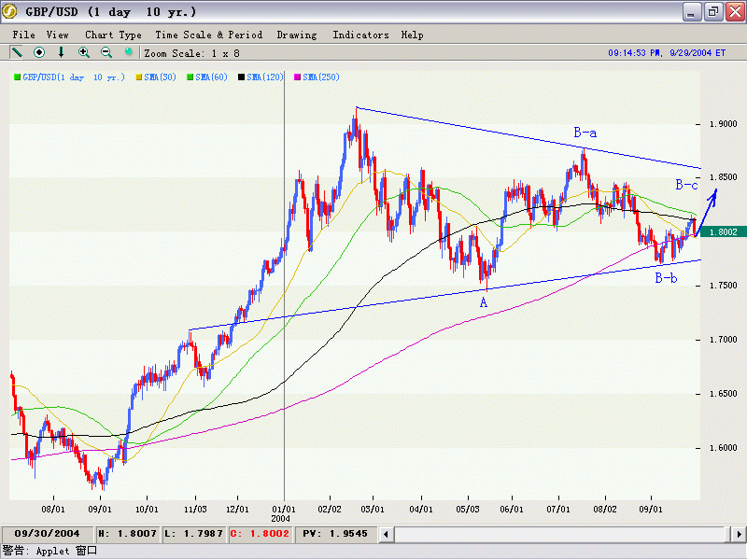
Task: Click the green ball icon in toolbar
Action: pos(128,51)
